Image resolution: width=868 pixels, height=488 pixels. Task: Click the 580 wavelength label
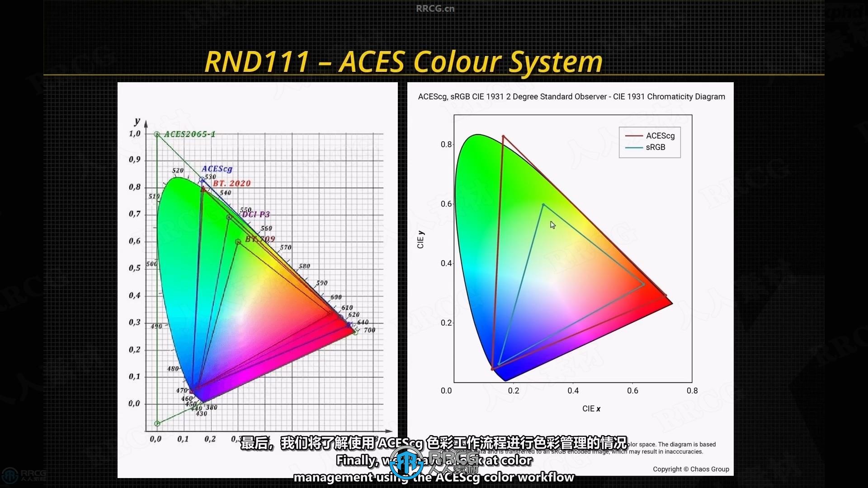[304, 266]
